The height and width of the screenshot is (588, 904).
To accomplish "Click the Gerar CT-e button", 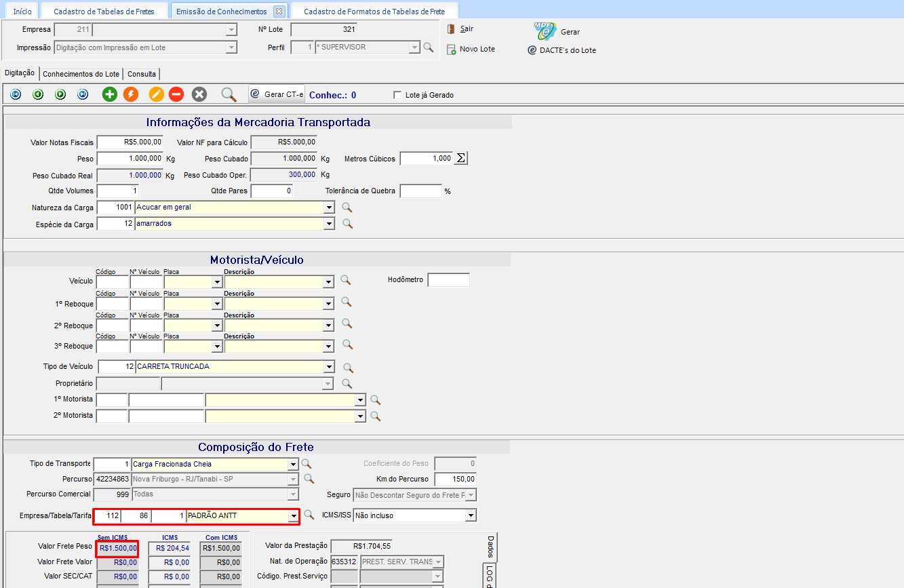I will coord(277,94).
